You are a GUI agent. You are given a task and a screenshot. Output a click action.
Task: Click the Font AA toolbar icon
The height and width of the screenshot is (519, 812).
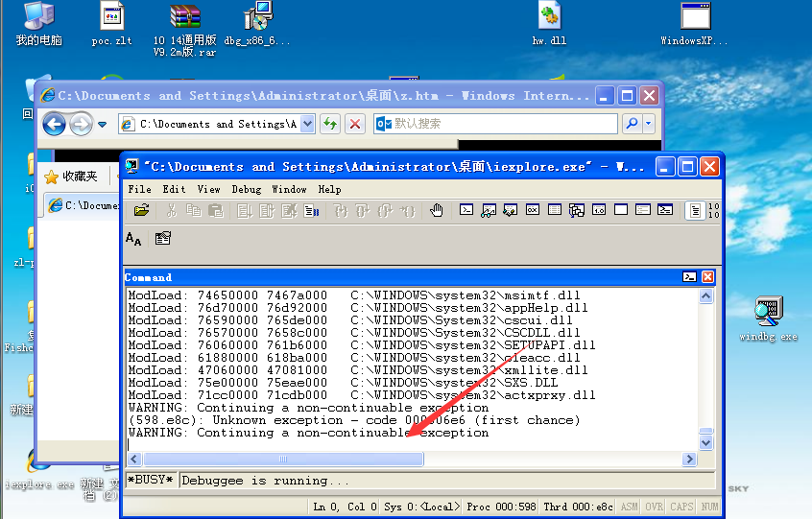tap(133, 239)
